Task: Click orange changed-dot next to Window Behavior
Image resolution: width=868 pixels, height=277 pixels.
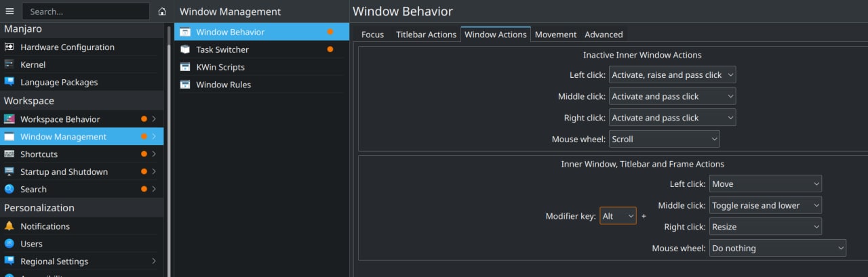Action: point(330,32)
